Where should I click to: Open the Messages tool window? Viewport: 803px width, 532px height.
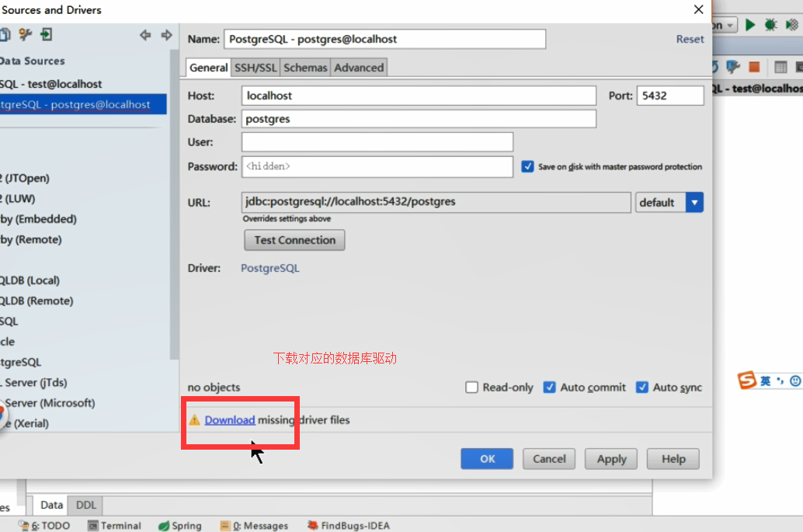click(x=255, y=525)
